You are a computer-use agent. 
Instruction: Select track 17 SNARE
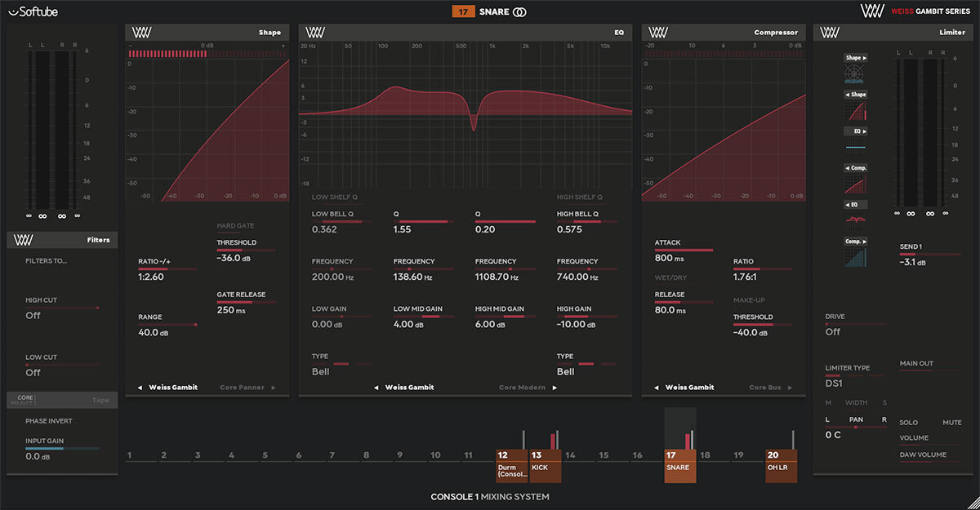click(680, 466)
